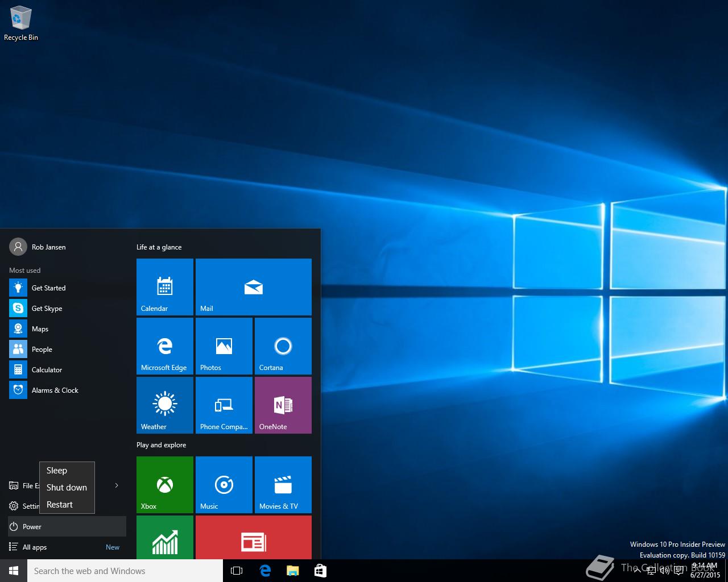Open the Store from the taskbar
728x582 pixels.
(x=320, y=571)
